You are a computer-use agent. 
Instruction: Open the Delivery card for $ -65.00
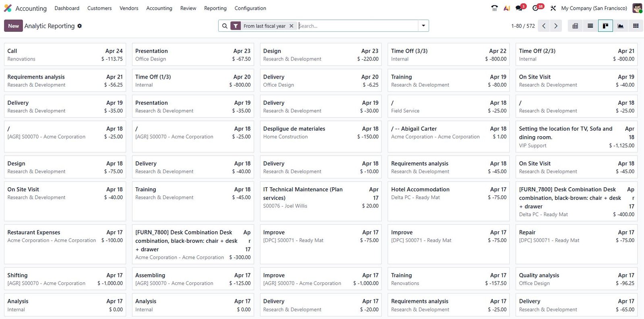pyautogui.click(x=576, y=305)
